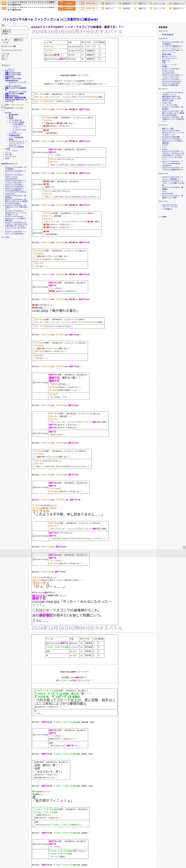Open page title D2ndテストXその2857 heading
This screenshot has width=186, height=868.
(78, 27)
